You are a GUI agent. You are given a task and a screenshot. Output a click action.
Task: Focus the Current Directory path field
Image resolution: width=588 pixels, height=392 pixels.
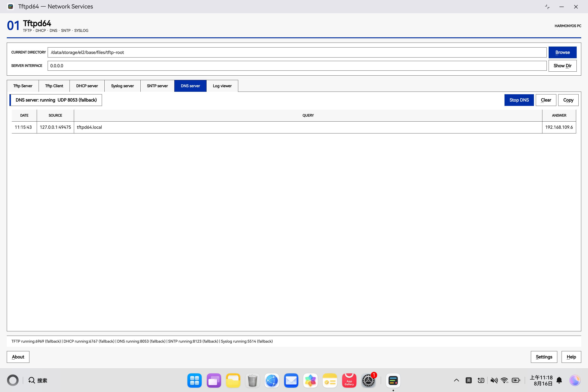(x=297, y=52)
